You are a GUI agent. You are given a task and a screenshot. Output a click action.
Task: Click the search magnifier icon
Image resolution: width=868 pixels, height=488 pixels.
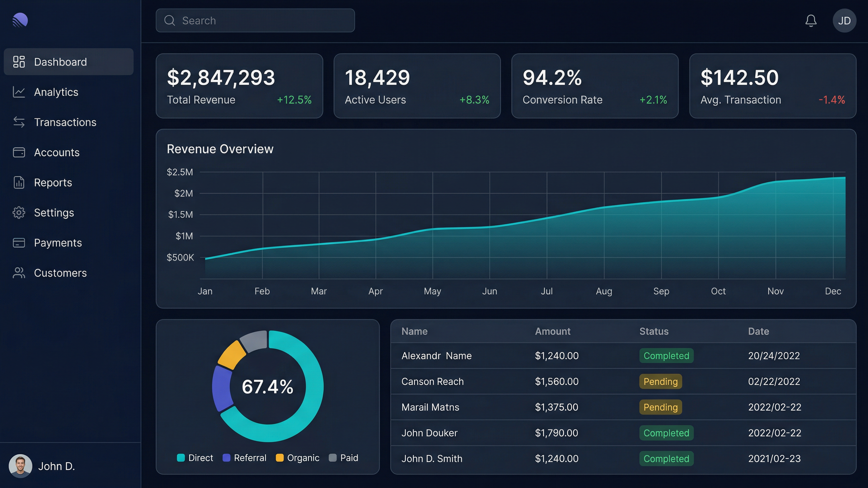point(169,20)
